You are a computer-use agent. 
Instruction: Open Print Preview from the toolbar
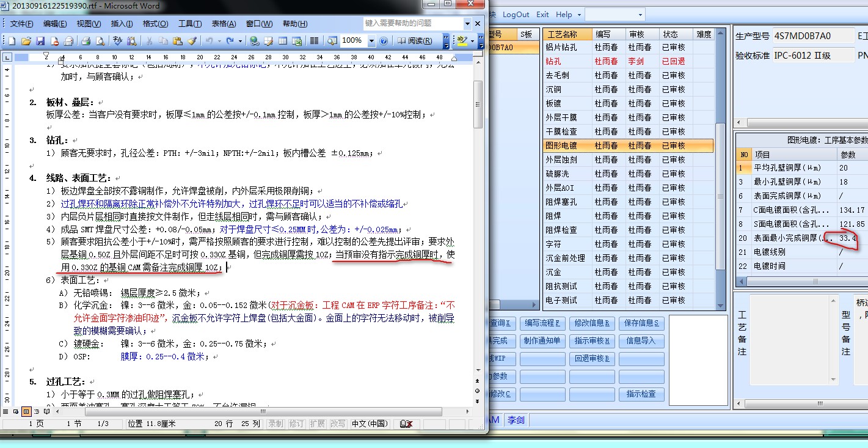[100, 41]
